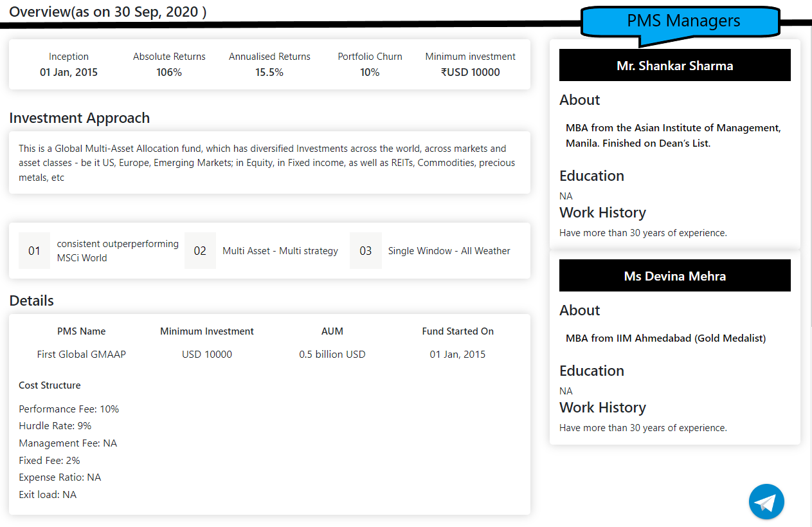Click 'consistent outperperforming MSCi World' text

click(118, 250)
